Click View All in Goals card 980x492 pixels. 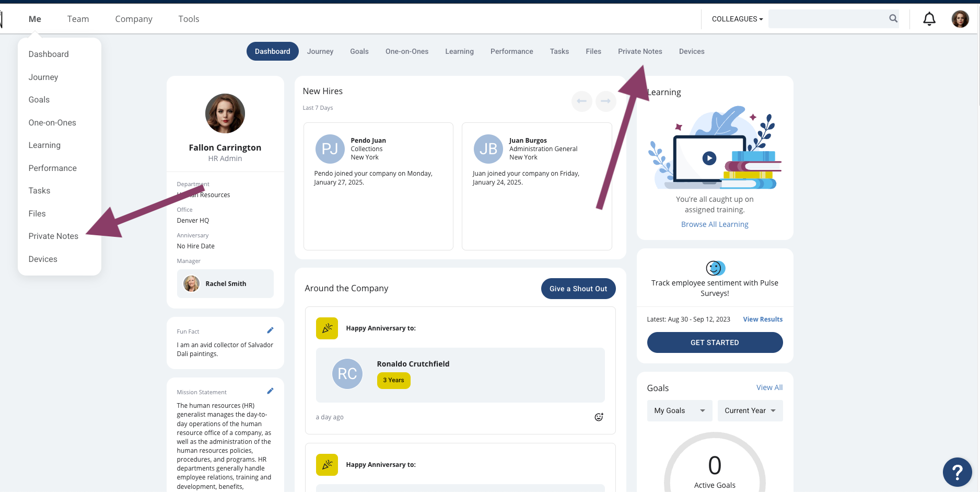[769, 387]
